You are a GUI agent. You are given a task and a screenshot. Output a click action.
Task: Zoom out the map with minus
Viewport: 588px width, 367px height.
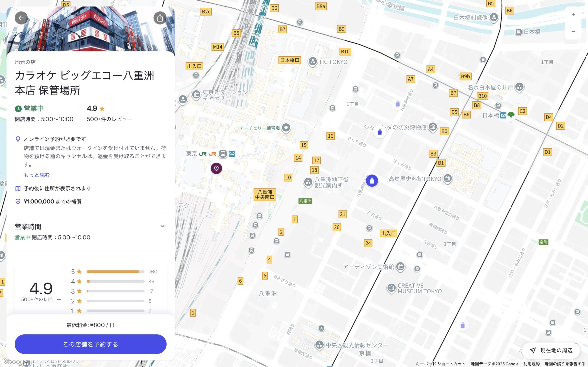click(x=573, y=31)
